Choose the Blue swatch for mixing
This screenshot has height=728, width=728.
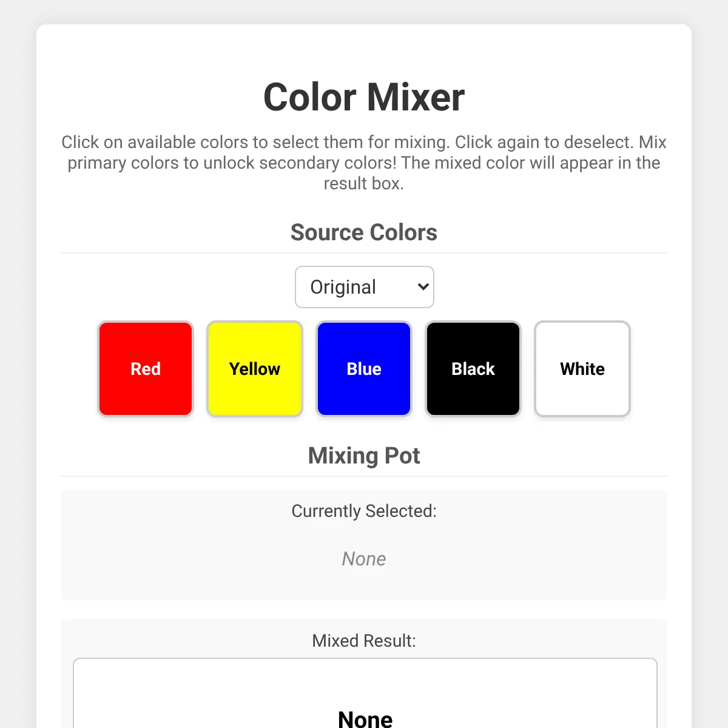(x=364, y=369)
